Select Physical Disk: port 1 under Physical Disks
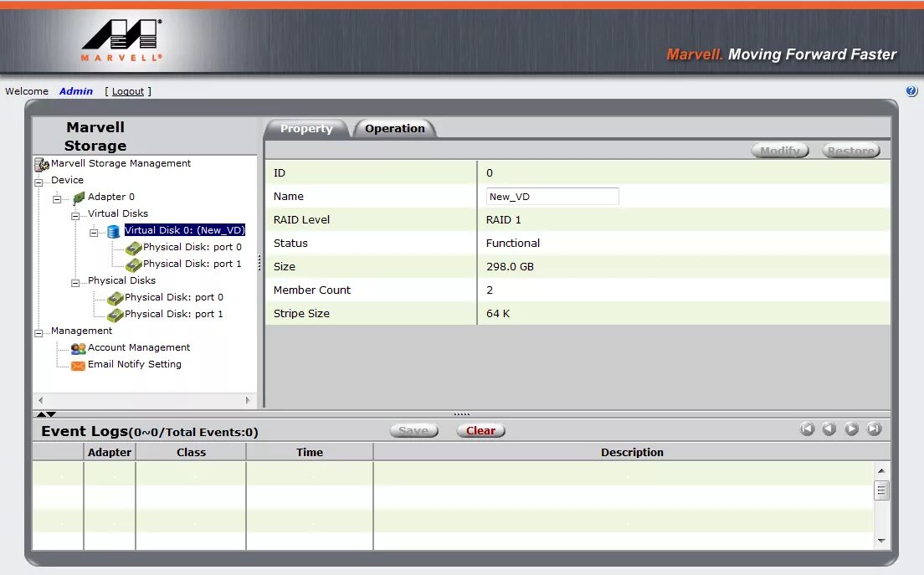This screenshot has width=924, height=575. 174,314
